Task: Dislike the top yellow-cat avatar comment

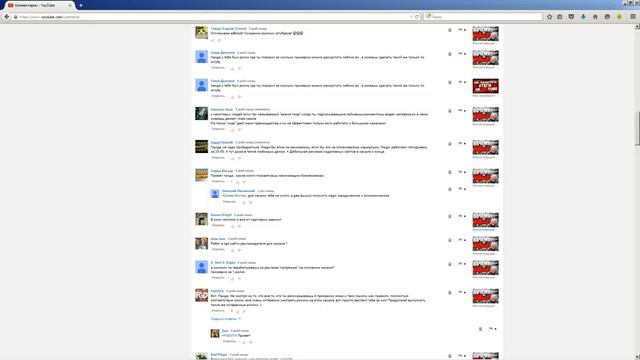Action: (220, 40)
